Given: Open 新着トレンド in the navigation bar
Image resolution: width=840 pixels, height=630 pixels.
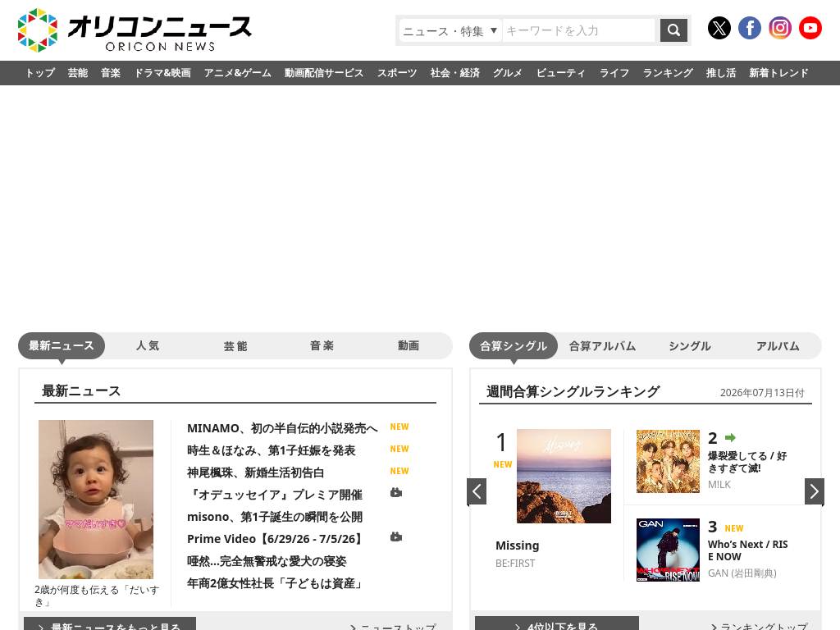Looking at the screenshot, I should click(x=778, y=73).
